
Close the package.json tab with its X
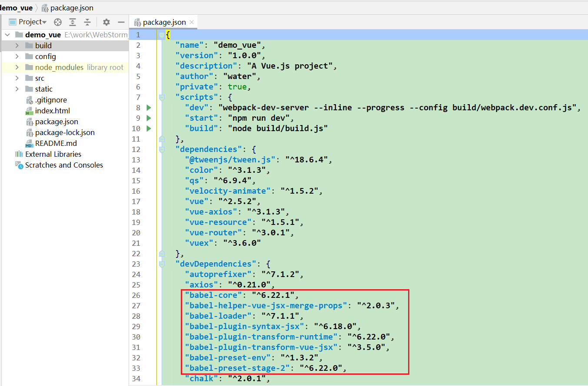(191, 22)
